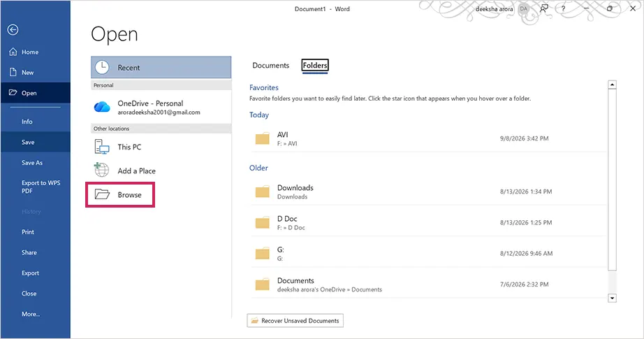Click the 7/6/2026 2:32 PM date

[x=524, y=284]
